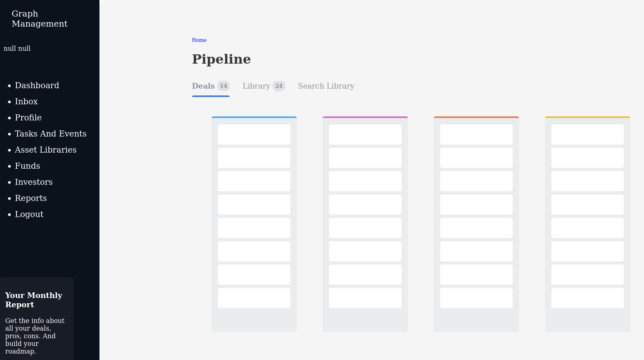View Reports from the sidebar
This screenshot has width=644, height=360.
click(31, 198)
